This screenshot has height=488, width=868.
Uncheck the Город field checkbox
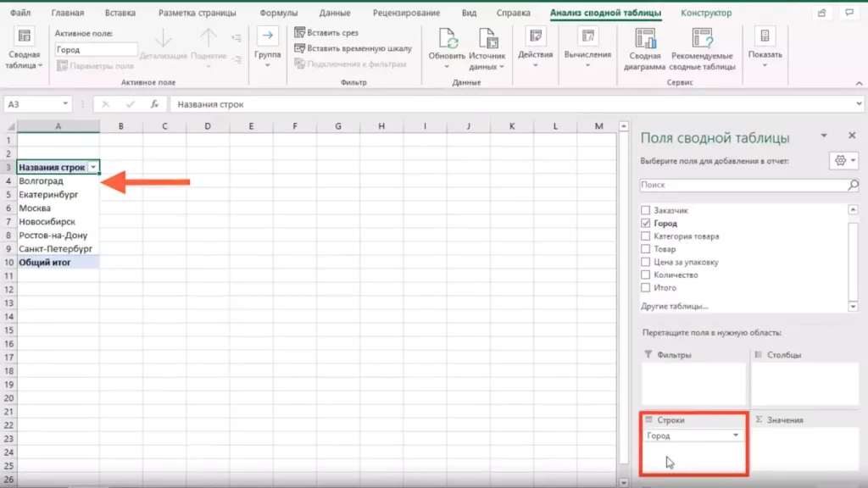pyautogui.click(x=646, y=224)
